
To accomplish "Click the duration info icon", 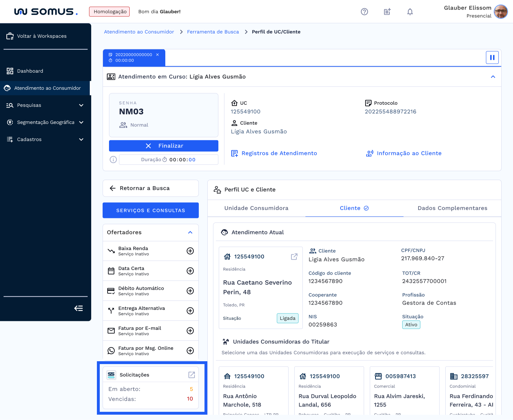I will (113, 160).
